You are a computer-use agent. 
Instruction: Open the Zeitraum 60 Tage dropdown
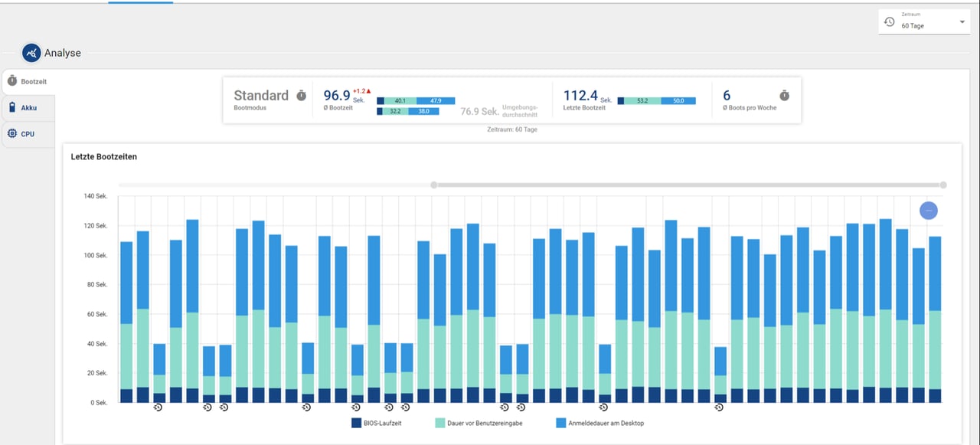point(924,22)
